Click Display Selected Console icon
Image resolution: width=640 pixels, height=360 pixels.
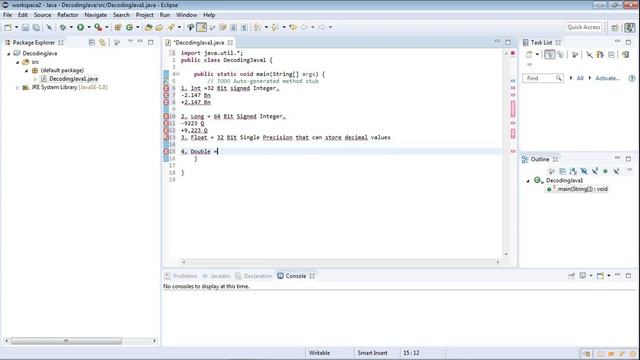[x=583, y=276]
